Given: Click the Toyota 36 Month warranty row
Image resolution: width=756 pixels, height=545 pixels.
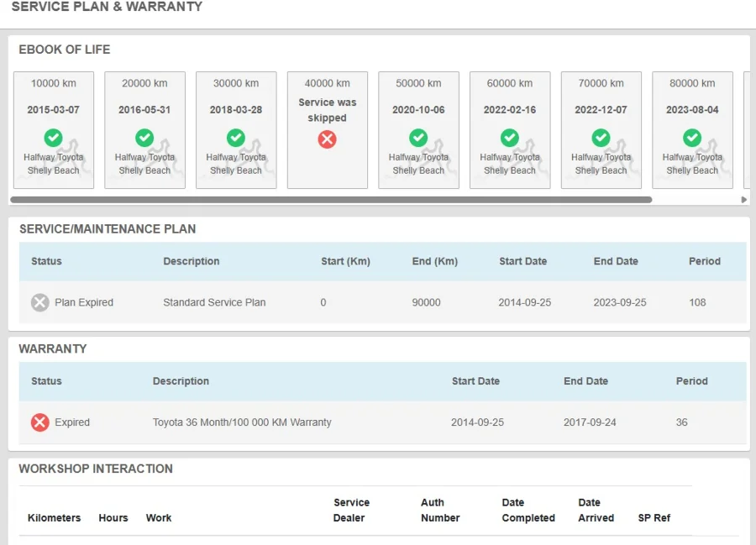Looking at the screenshot, I should click(x=382, y=422).
